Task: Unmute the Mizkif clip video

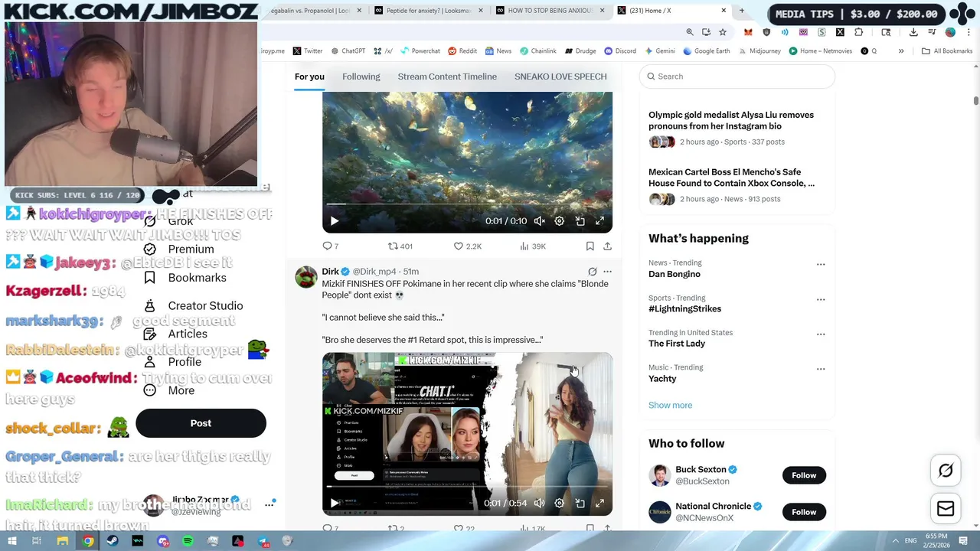Action: [540, 503]
